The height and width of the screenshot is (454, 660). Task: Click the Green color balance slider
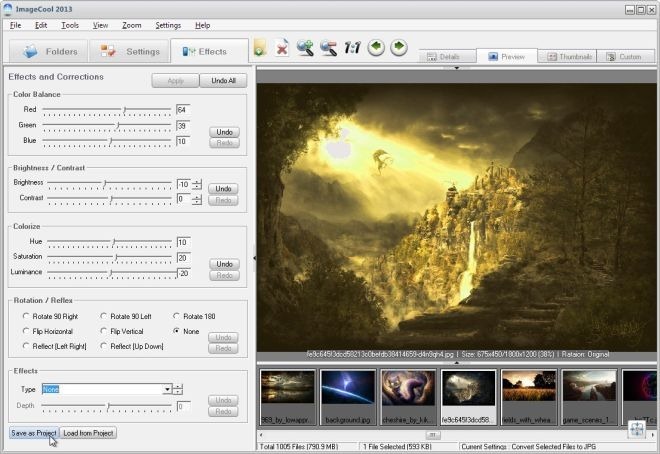click(107, 125)
